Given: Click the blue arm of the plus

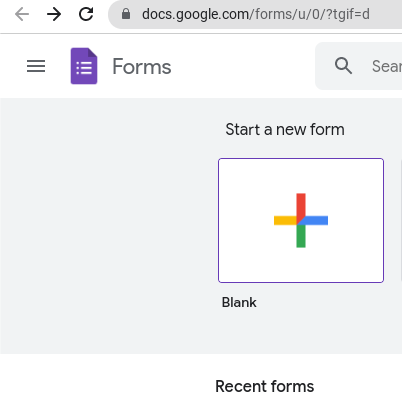Looking at the screenshot, I should pyautogui.click(x=316, y=220).
